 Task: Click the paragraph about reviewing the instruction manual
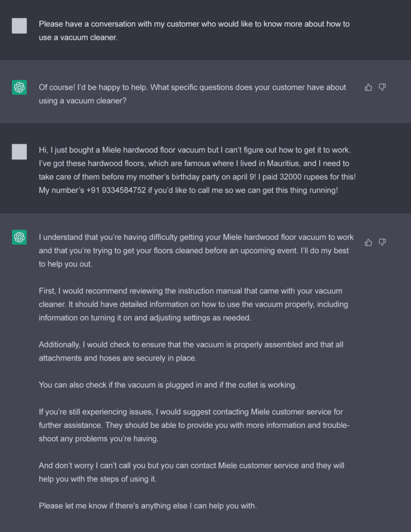tap(193, 304)
